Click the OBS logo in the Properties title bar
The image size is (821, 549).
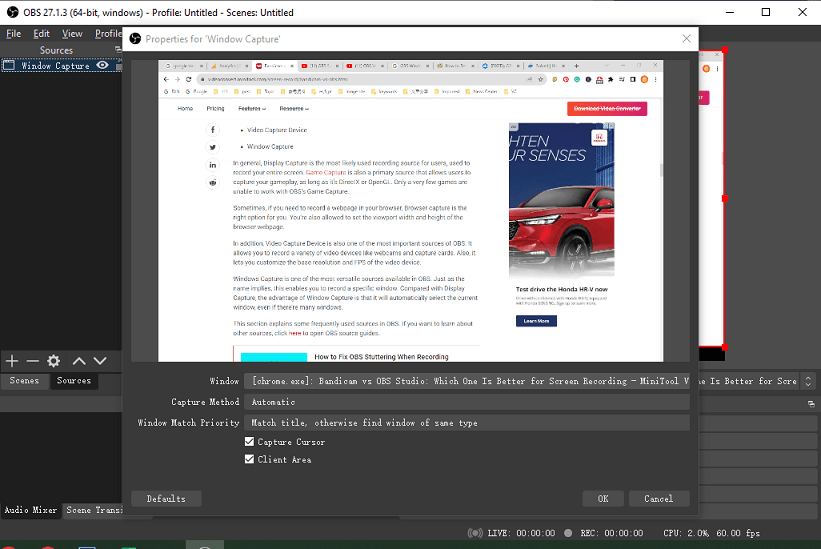[135, 39]
